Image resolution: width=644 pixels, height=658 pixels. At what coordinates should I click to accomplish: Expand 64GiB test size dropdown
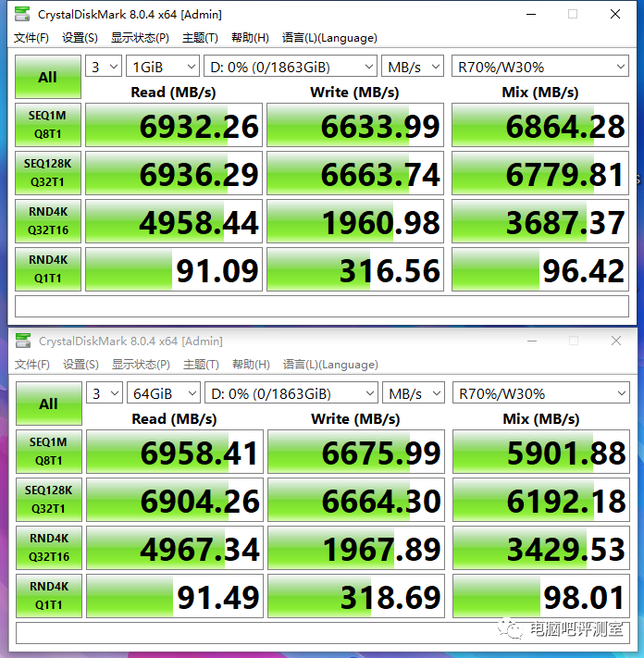164,392
